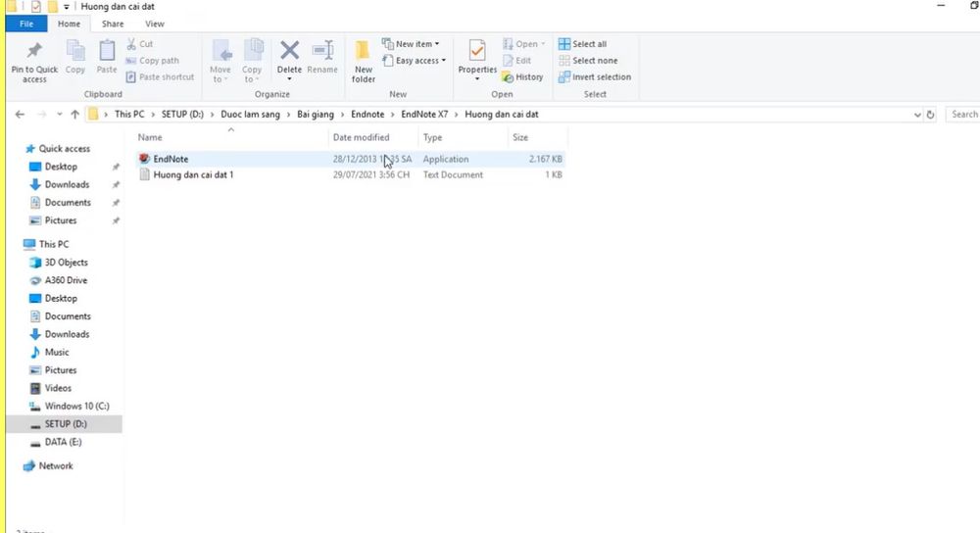Open the New item dropdown

click(412, 44)
